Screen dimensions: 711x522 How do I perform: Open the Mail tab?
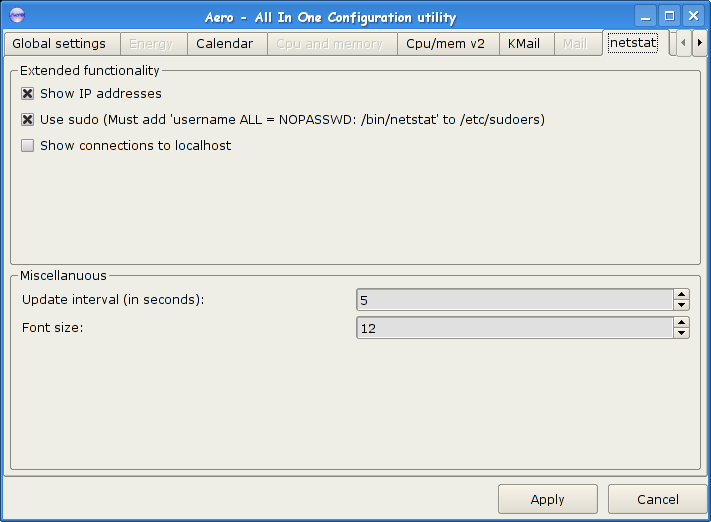[x=578, y=44]
